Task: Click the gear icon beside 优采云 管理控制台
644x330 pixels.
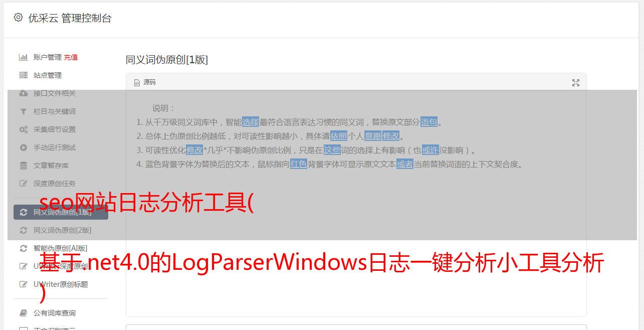Action: tap(19, 18)
